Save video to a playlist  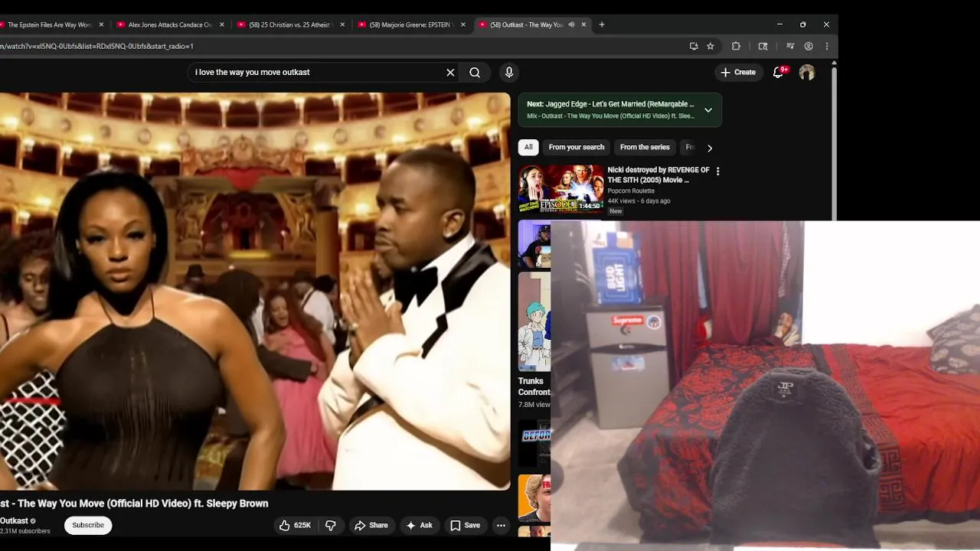click(465, 525)
